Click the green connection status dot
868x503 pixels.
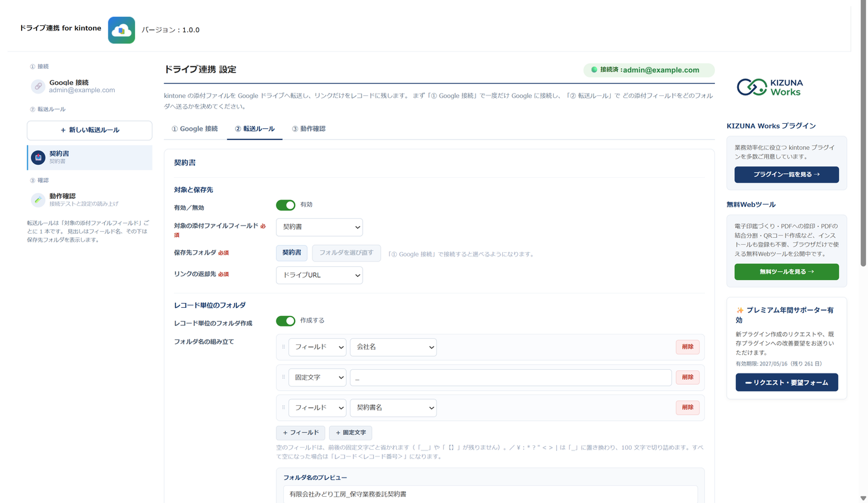[594, 70]
